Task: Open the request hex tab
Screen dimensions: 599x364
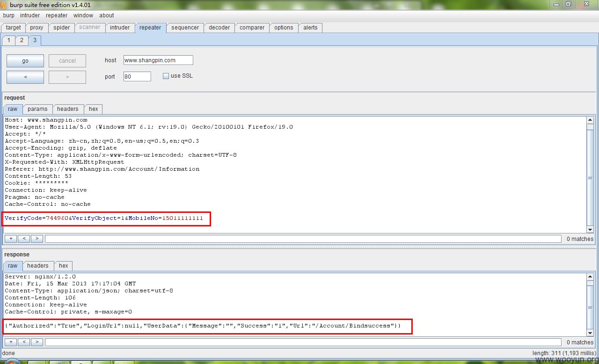Action: tap(94, 109)
